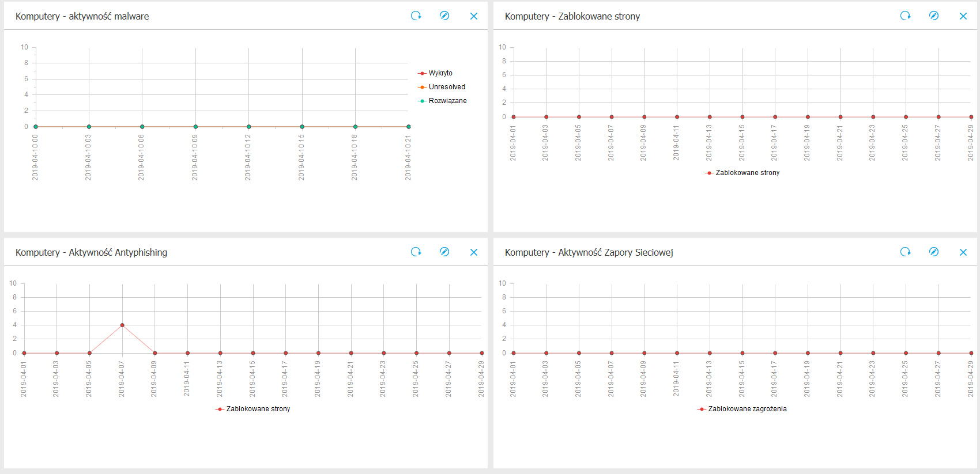This screenshot has width=980, height=474.
Task: Refresh the top-right Zablokowane strony panel
Action: [x=905, y=16]
